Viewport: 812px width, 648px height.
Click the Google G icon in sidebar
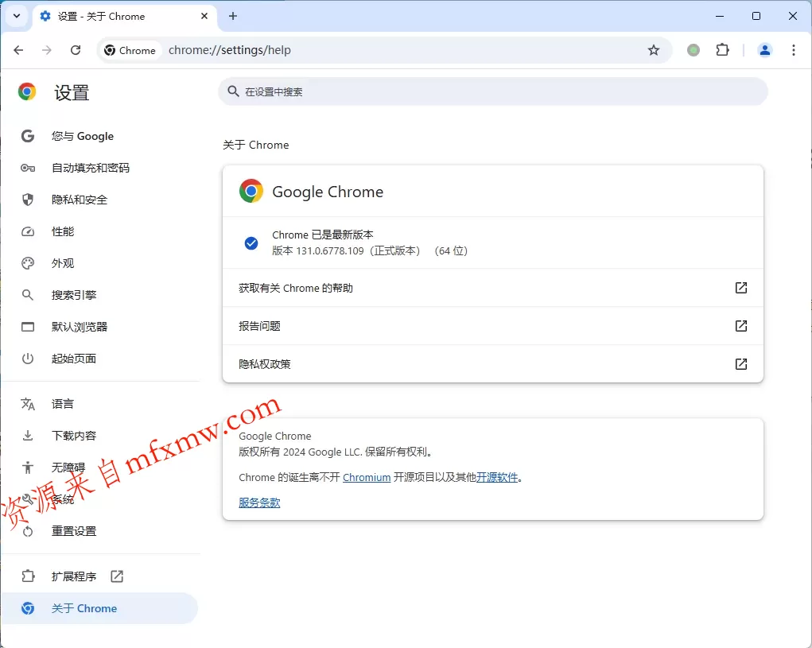click(28, 136)
